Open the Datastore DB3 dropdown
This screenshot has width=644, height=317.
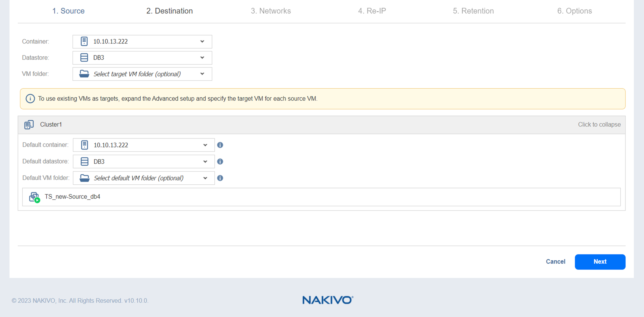pos(202,58)
